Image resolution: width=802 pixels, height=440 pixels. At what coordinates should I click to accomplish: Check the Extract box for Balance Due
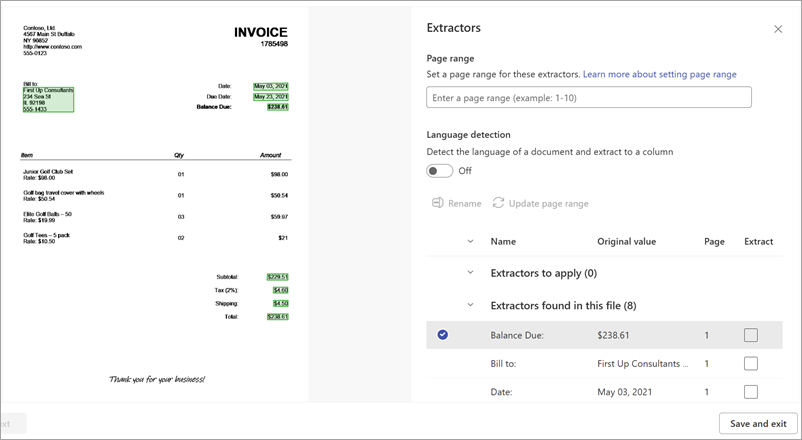pos(751,335)
